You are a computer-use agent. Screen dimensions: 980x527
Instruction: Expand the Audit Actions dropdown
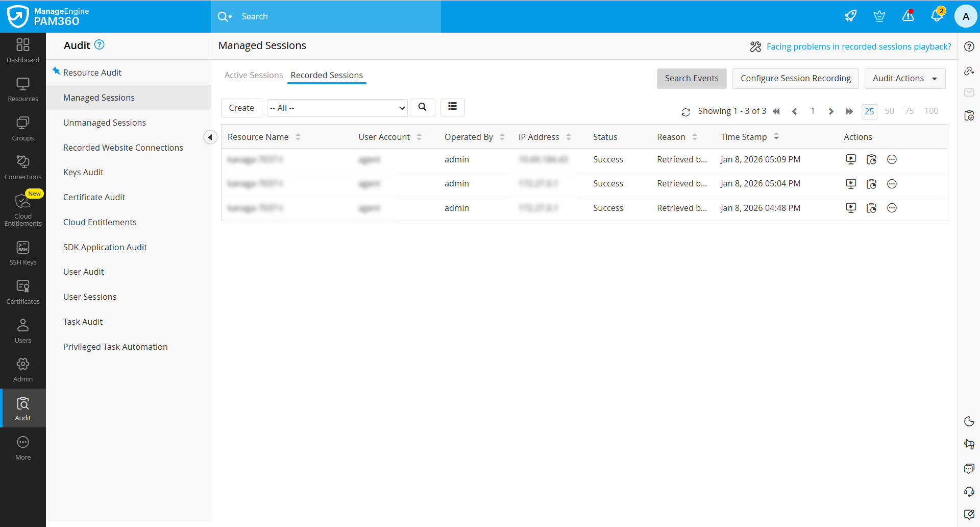coord(904,79)
